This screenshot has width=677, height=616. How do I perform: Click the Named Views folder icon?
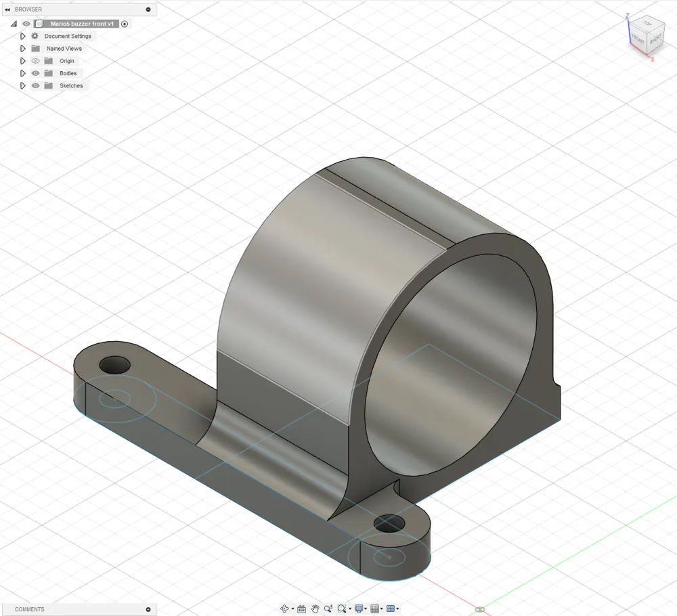pos(35,49)
